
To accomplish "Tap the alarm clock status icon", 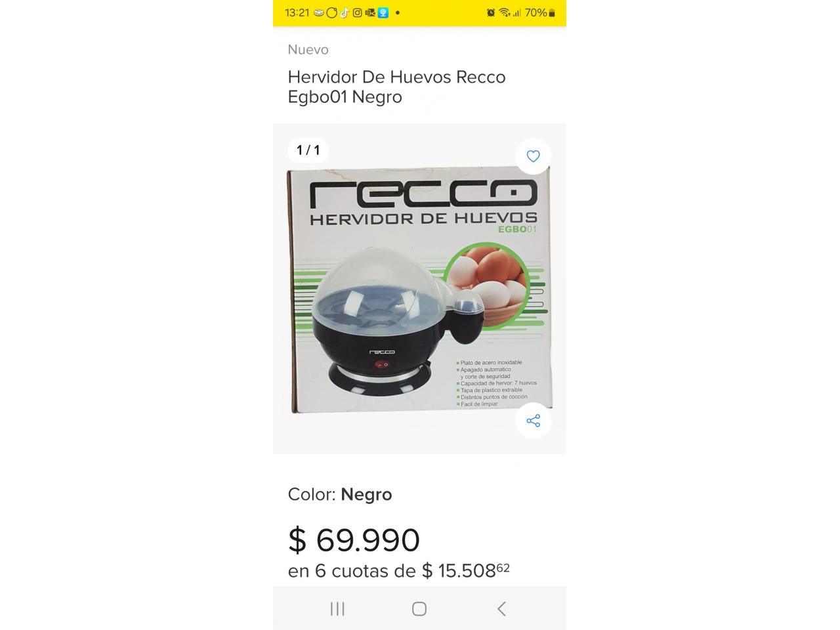I will coord(491,12).
